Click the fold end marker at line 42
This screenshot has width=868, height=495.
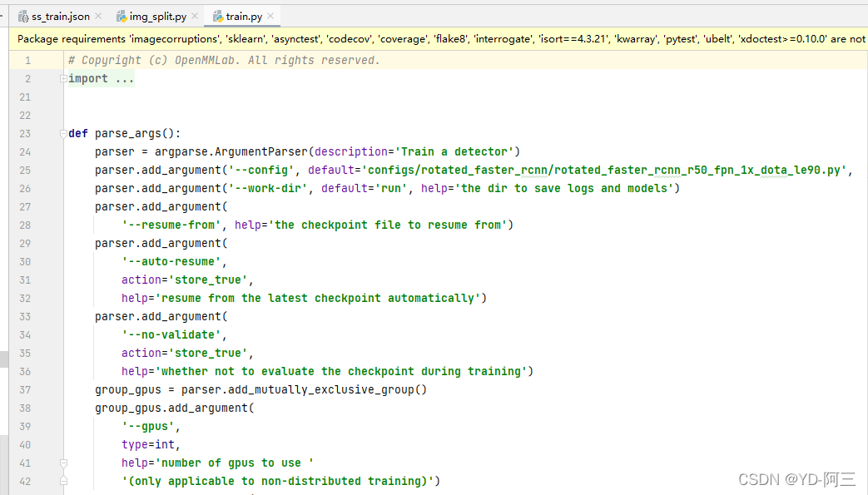[63, 481]
